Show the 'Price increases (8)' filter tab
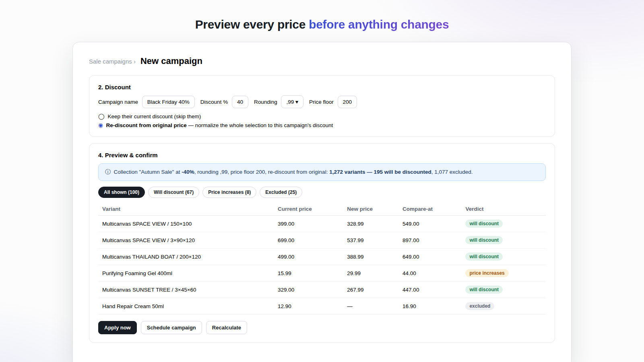 pos(229,192)
